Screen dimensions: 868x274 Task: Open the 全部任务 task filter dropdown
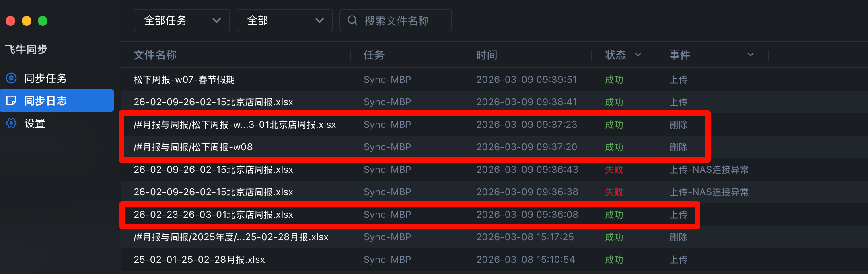[181, 20]
